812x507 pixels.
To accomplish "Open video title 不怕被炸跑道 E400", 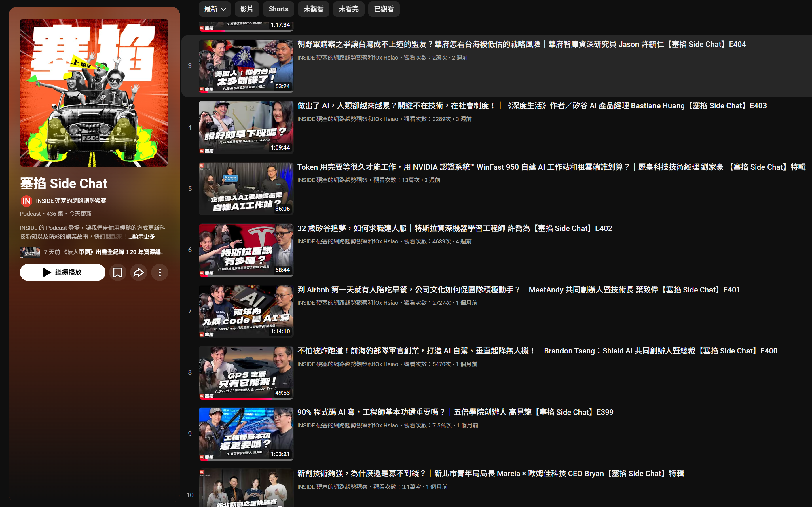I will [537, 351].
